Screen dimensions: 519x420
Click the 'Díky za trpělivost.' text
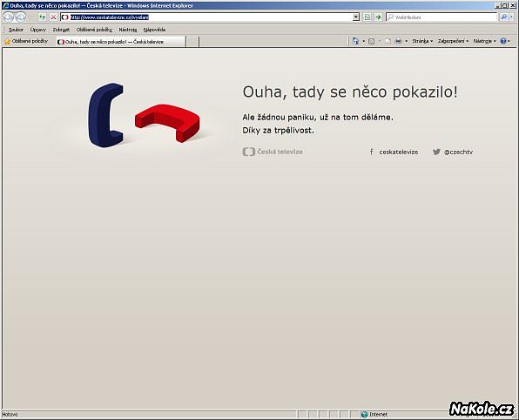click(278, 131)
